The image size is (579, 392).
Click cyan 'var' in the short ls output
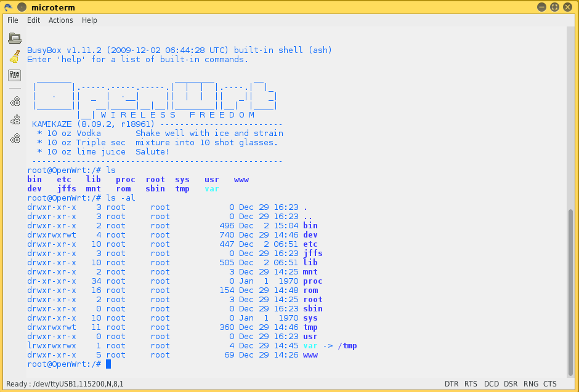[x=212, y=189]
